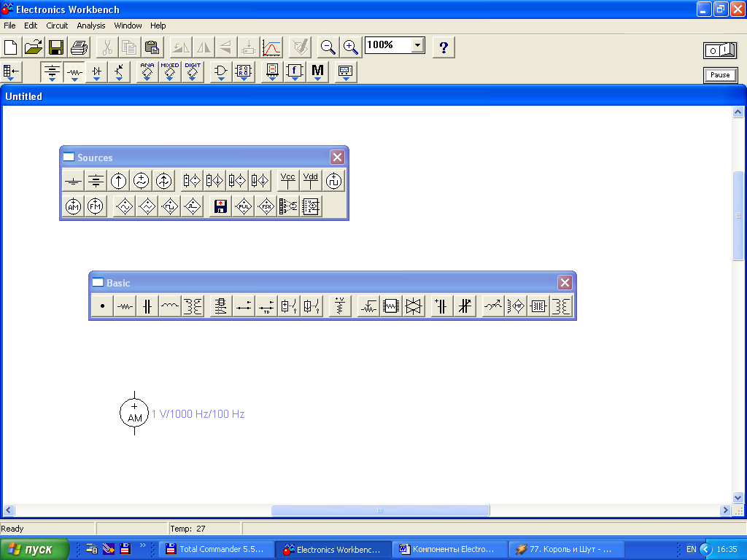747x560 pixels.
Task: Open the File menu
Action: pos(9,26)
